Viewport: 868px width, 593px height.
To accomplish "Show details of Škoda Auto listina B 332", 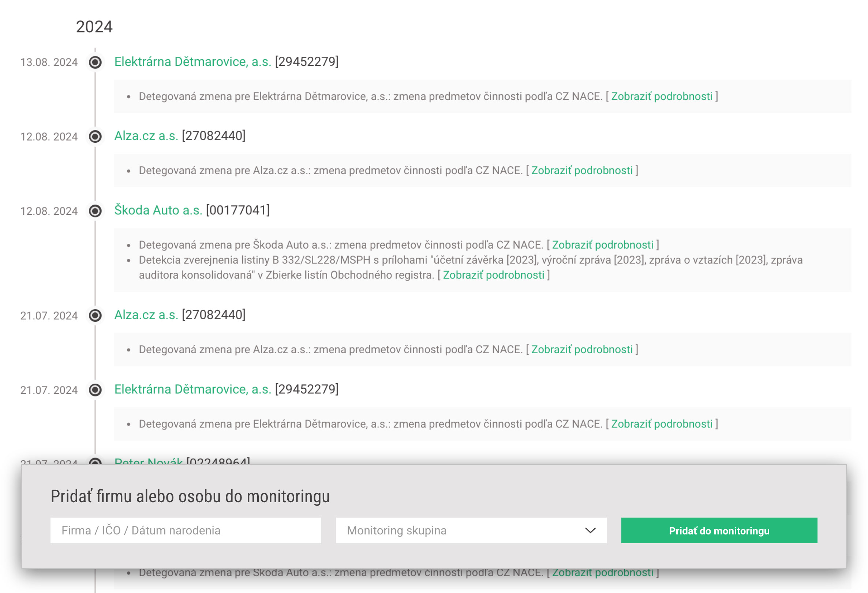I will (x=493, y=275).
